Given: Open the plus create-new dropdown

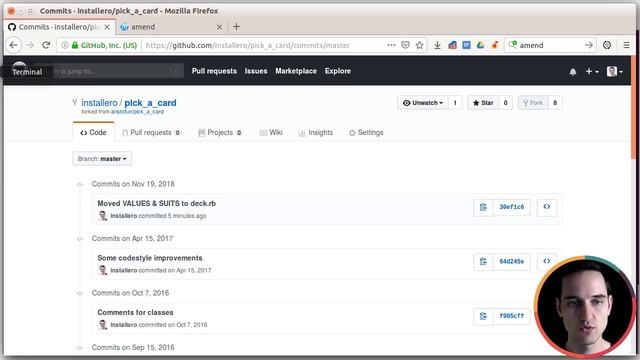Looking at the screenshot, I should click(592, 71).
